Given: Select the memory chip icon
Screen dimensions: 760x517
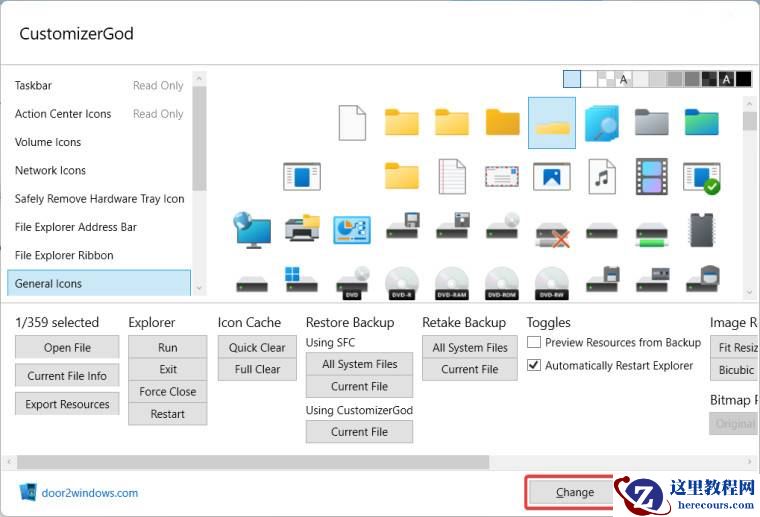Looking at the screenshot, I should click(x=702, y=230).
